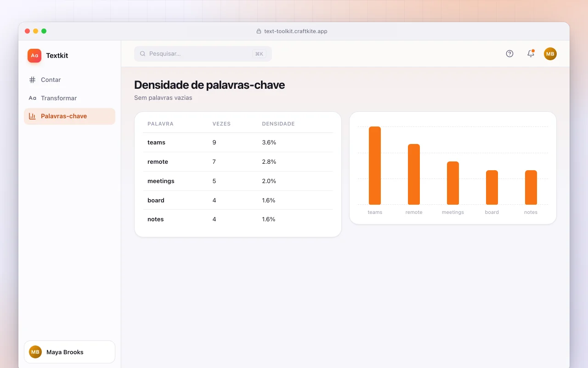Select the meetings table row word
This screenshot has height=368, width=588.
161,181
